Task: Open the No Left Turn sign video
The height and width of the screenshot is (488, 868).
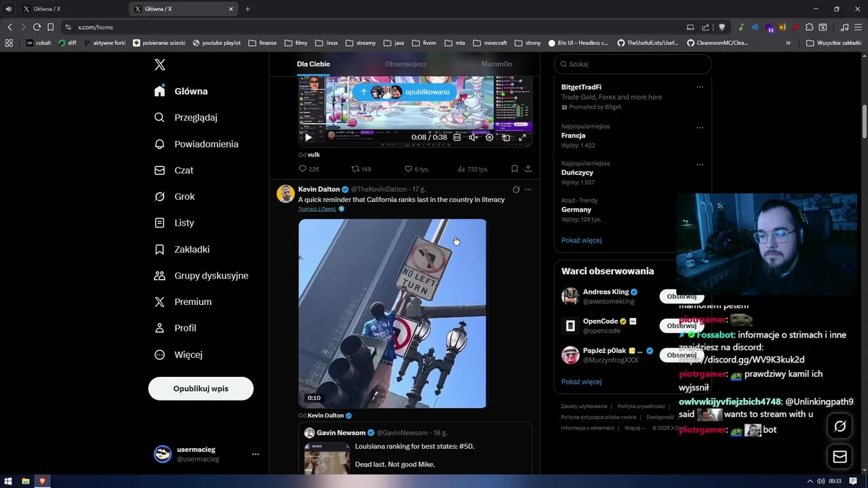Action: 393,313
